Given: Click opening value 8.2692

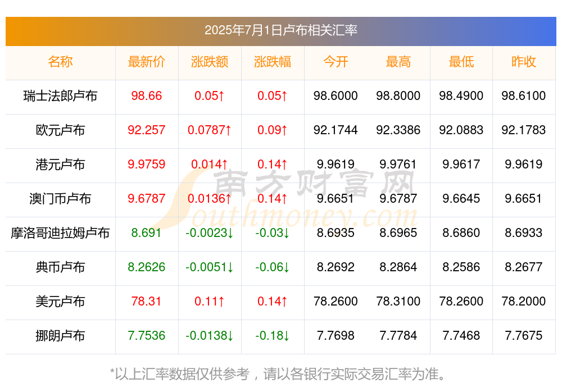Looking at the screenshot, I should tap(336, 267).
